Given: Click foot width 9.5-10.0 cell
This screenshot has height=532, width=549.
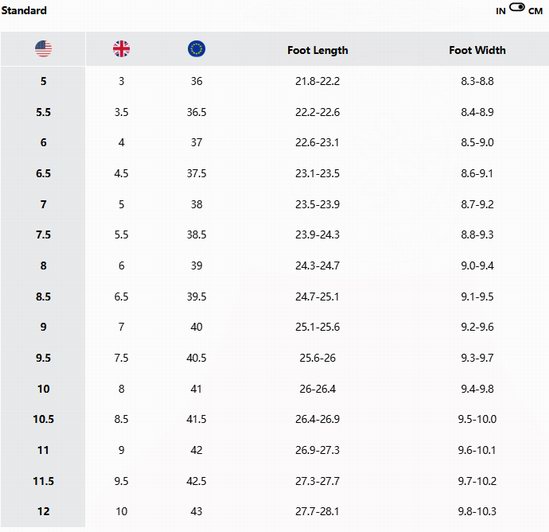Looking at the screenshot, I should click(x=477, y=419).
